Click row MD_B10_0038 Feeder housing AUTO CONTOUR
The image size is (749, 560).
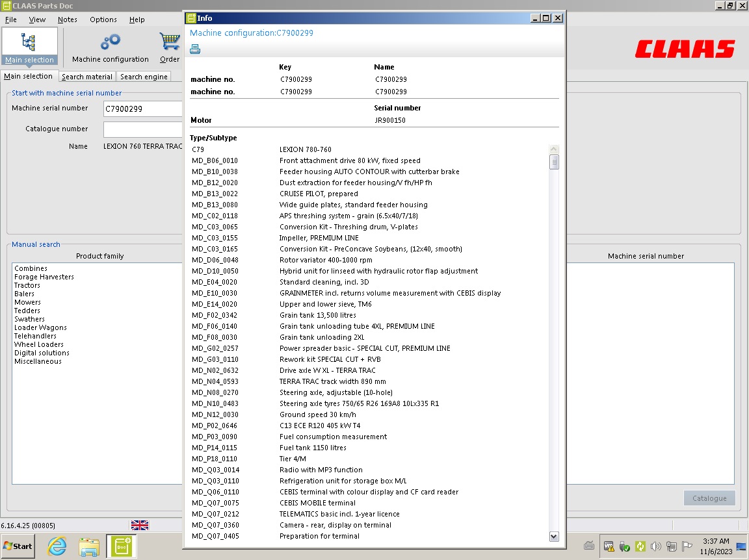[x=369, y=172]
